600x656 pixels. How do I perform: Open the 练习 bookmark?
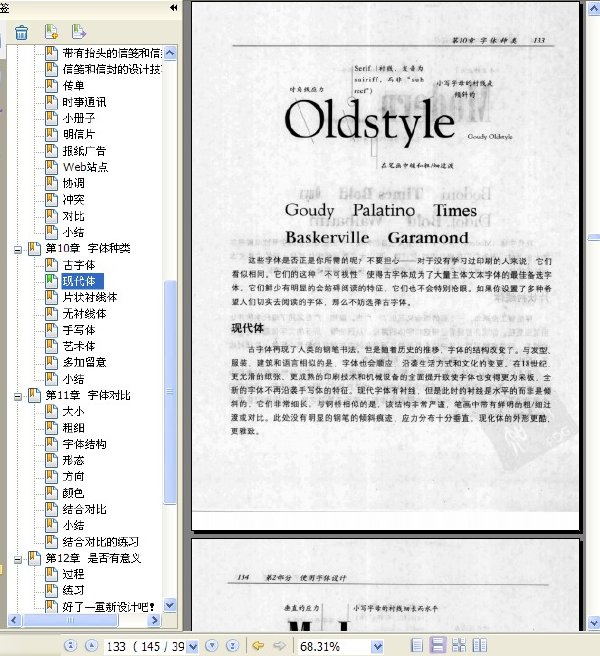(73, 590)
